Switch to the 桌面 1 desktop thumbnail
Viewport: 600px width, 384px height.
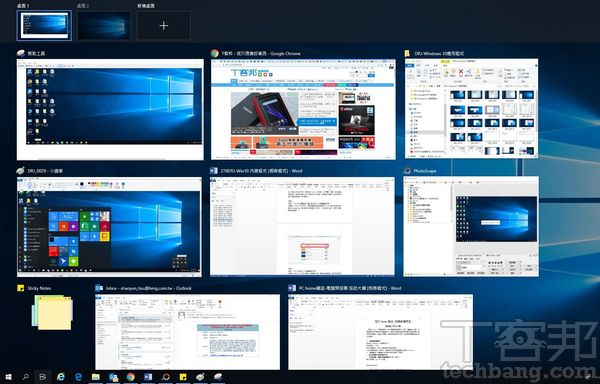pos(44,26)
